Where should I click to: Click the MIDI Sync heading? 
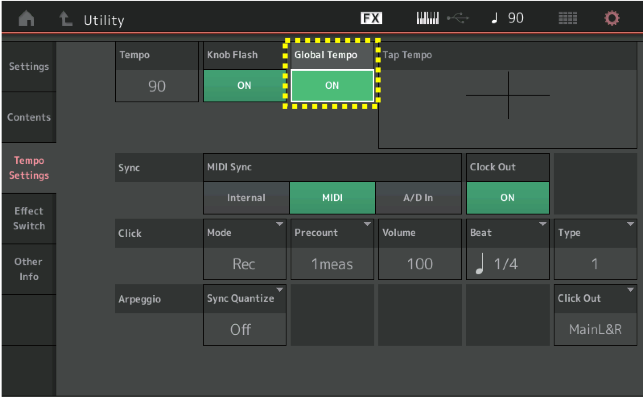click(229, 167)
